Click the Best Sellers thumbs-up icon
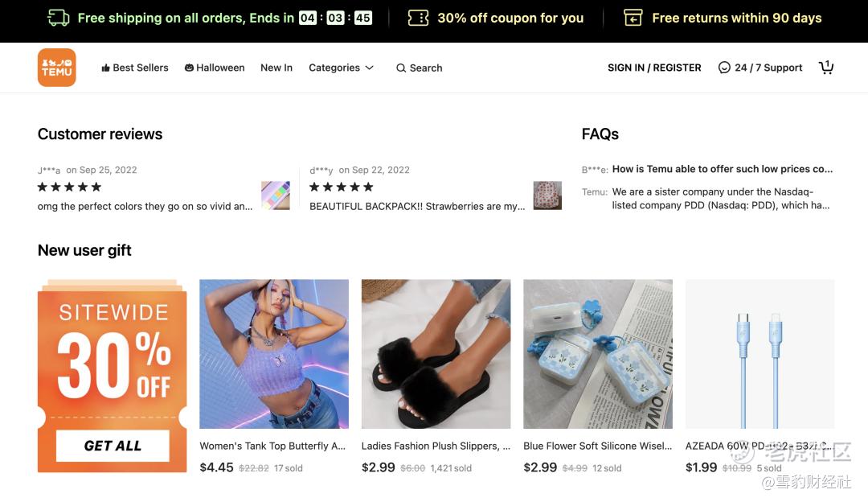868x502 pixels. click(105, 68)
